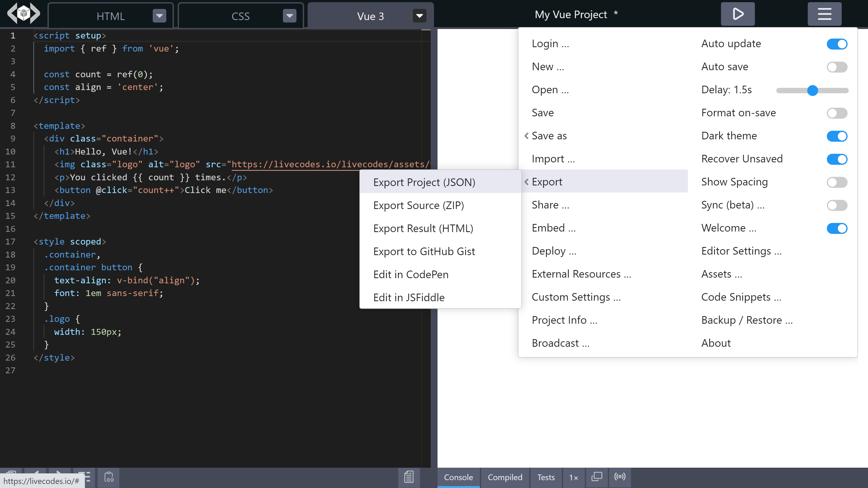Open the result in a new window icon
Image resolution: width=868 pixels, height=488 pixels.
[x=596, y=477]
